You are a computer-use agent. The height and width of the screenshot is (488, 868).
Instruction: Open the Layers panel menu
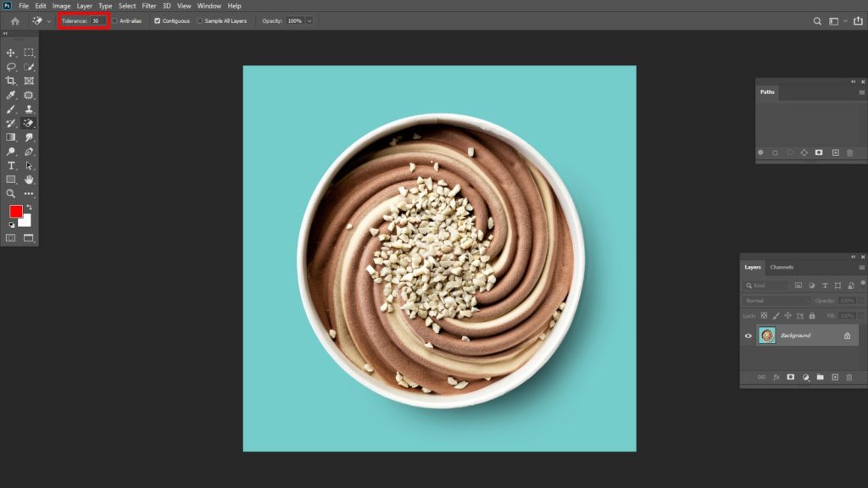coord(861,267)
